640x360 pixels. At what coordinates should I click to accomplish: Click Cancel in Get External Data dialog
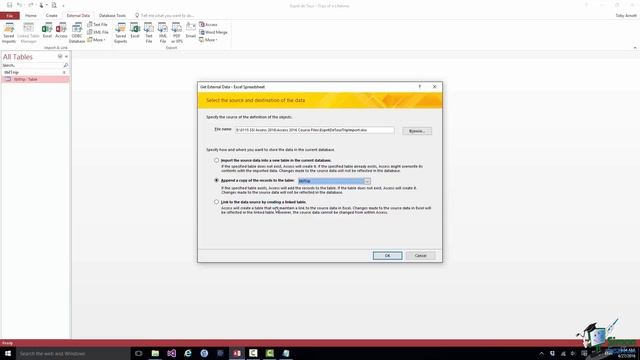(x=420, y=256)
